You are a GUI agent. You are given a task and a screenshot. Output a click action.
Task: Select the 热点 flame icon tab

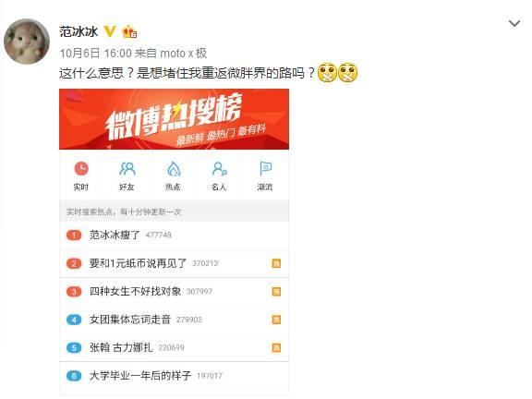coord(174,176)
